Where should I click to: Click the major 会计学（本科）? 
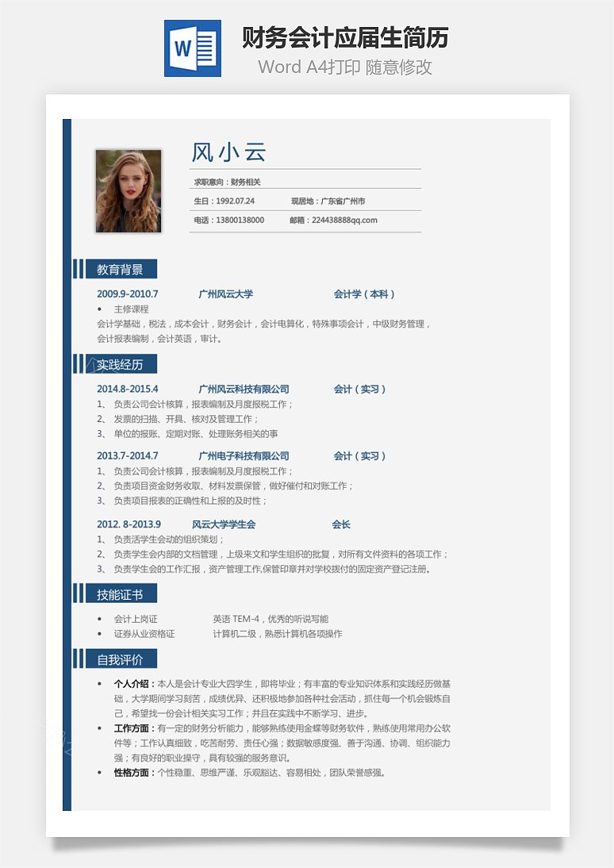(364, 294)
